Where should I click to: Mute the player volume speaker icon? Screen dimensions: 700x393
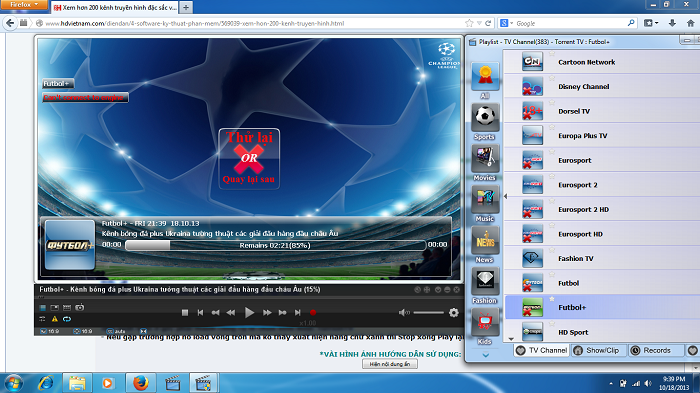[404, 313]
